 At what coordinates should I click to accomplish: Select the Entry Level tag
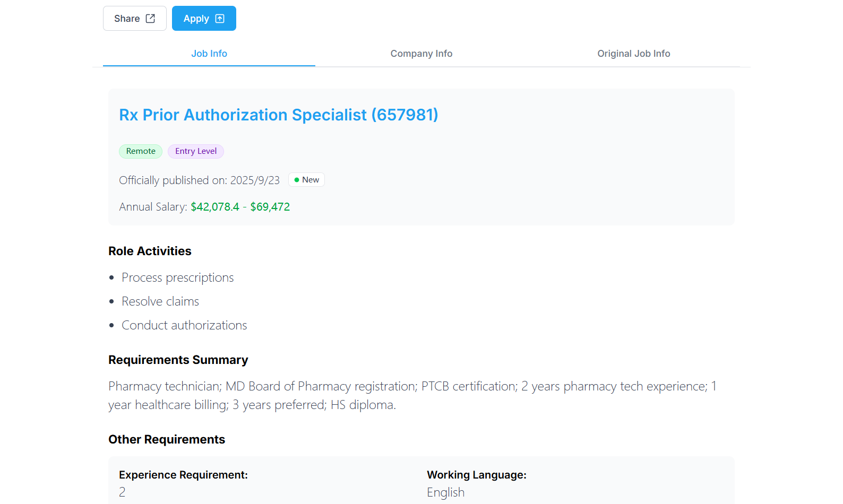pyautogui.click(x=196, y=151)
